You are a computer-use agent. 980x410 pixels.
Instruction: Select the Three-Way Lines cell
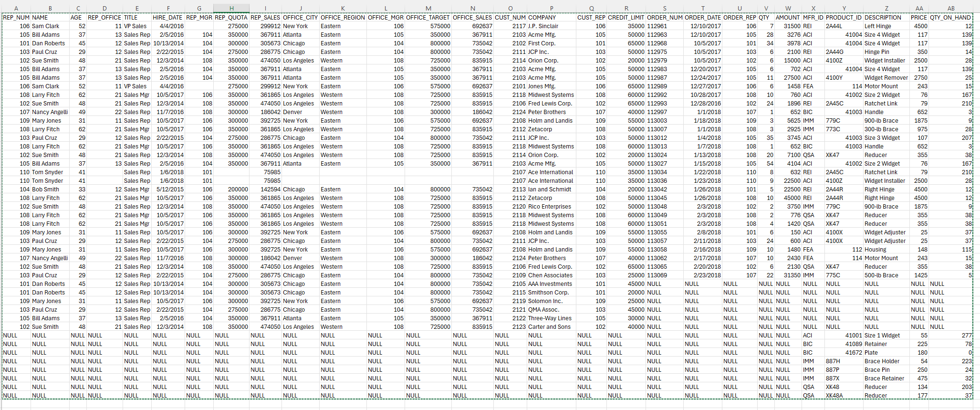551,318
